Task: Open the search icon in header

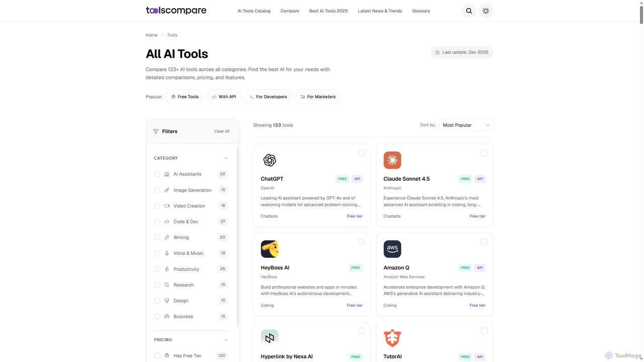Action: [469, 11]
